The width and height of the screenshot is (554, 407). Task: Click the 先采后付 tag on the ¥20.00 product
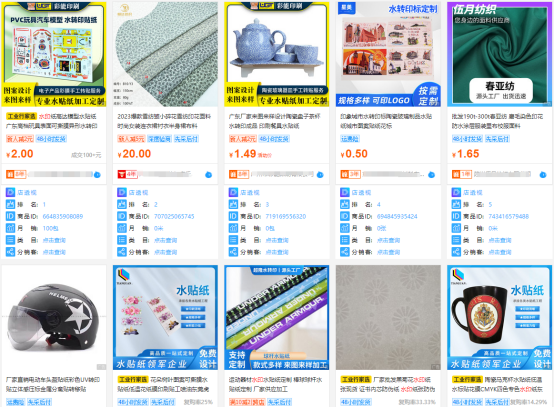[186, 139]
